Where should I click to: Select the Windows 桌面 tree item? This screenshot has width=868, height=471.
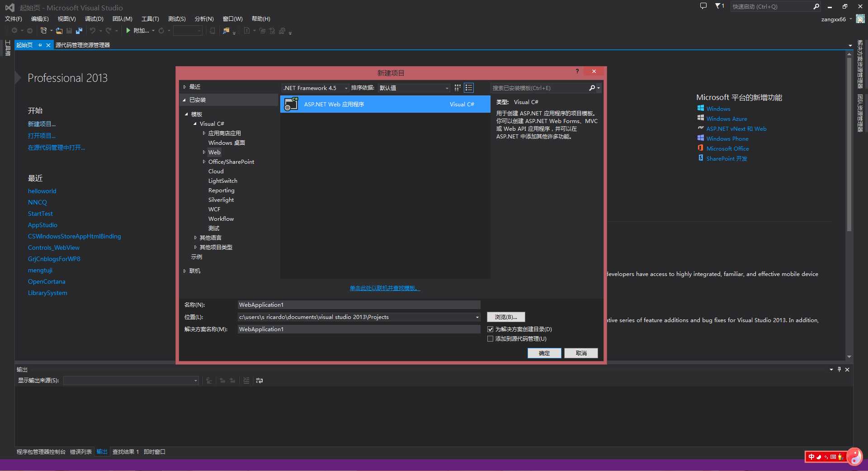pos(226,143)
